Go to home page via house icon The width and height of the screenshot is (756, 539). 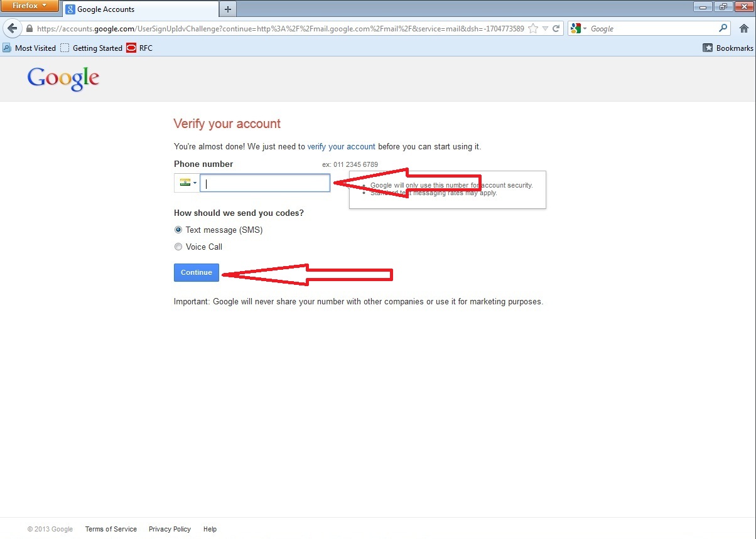(x=743, y=29)
